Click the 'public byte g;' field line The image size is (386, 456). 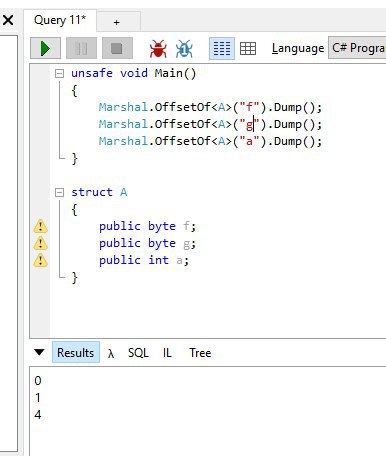(x=147, y=243)
